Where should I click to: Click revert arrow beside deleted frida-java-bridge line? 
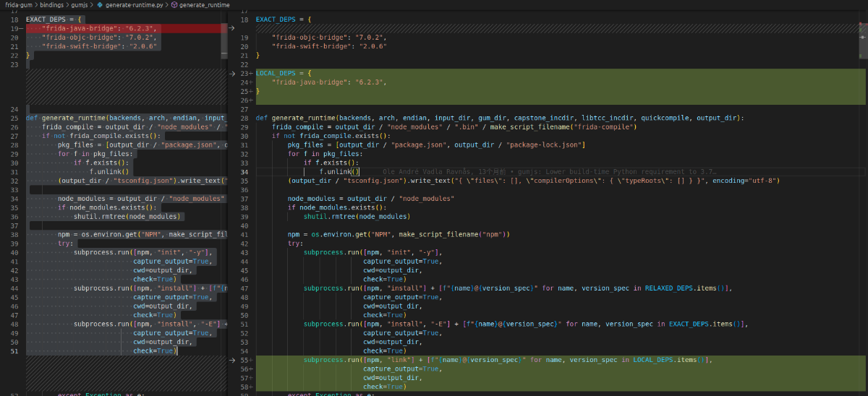pos(231,28)
